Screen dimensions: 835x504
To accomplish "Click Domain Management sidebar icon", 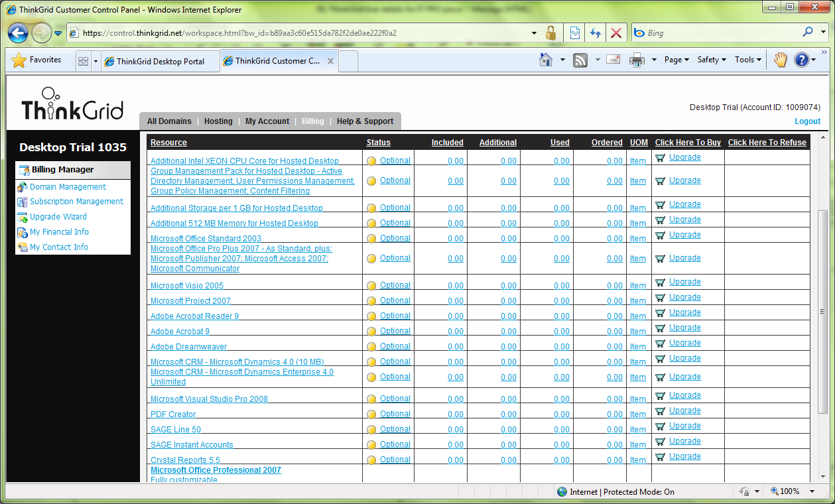I will [23, 188].
